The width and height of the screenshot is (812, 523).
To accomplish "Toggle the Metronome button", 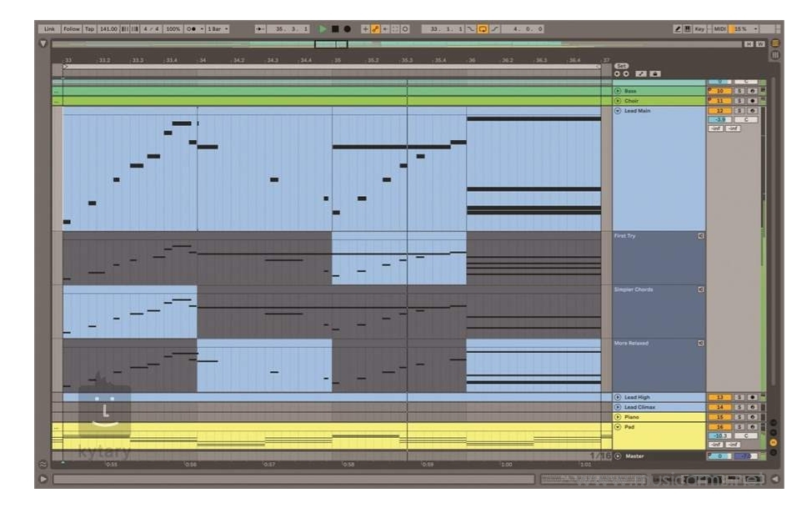I will point(193,29).
